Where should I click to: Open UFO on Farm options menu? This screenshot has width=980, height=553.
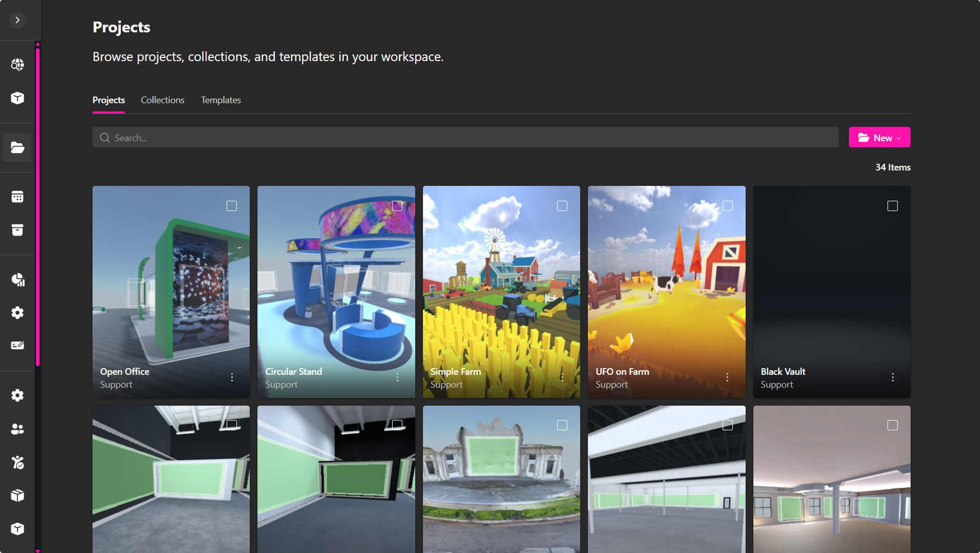tap(728, 377)
